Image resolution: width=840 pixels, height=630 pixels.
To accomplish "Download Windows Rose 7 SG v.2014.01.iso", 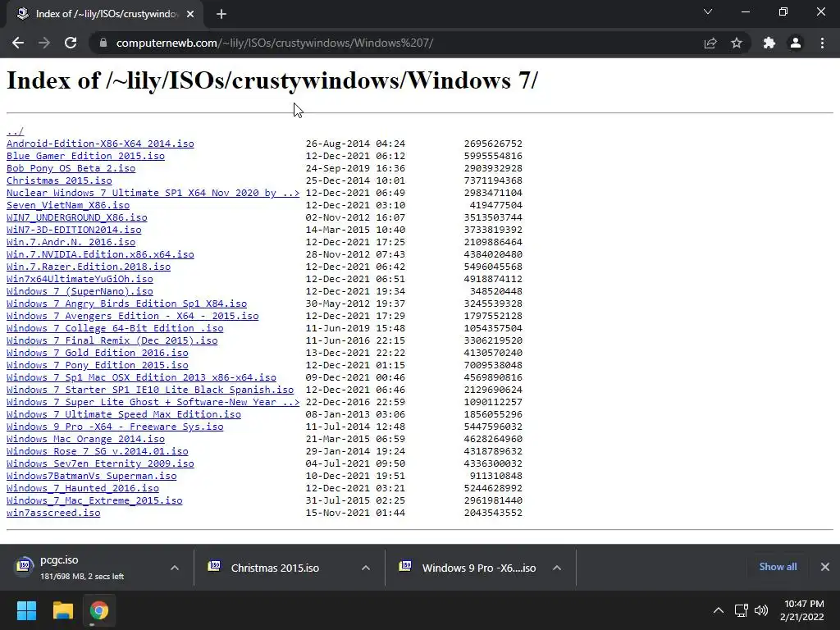I will [x=98, y=452].
